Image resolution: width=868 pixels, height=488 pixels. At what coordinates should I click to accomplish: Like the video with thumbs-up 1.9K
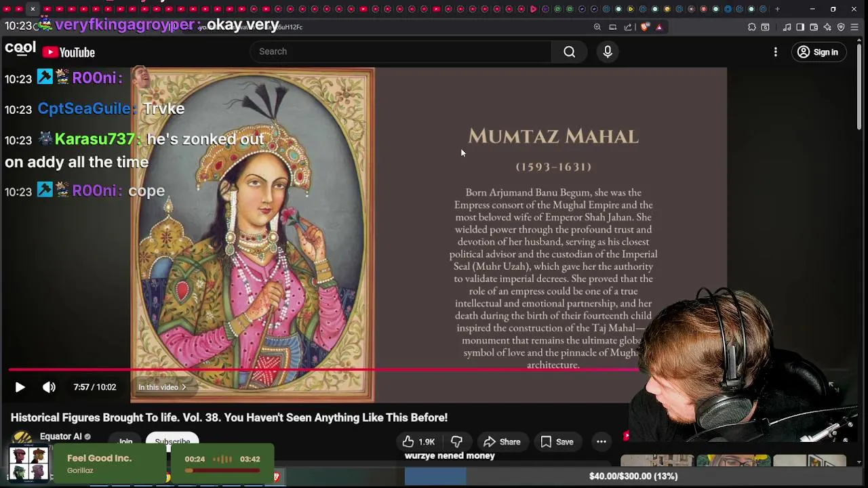click(x=418, y=442)
